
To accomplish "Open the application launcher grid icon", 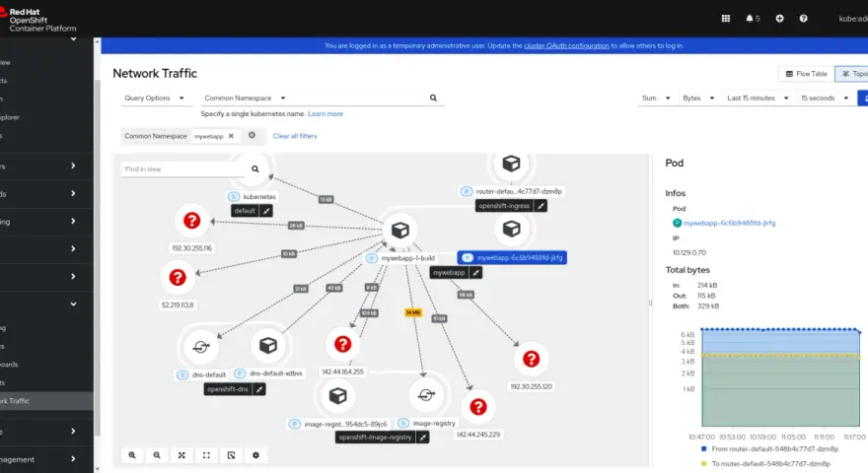I will (x=726, y=19).
